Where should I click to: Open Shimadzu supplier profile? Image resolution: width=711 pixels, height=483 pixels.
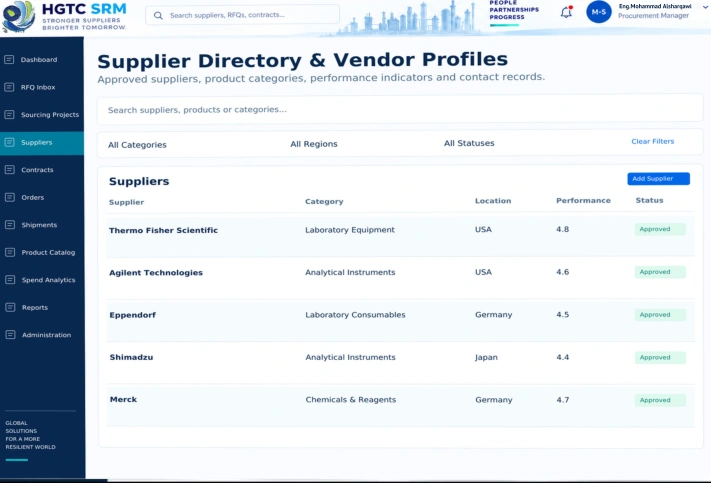click(131, 357)
